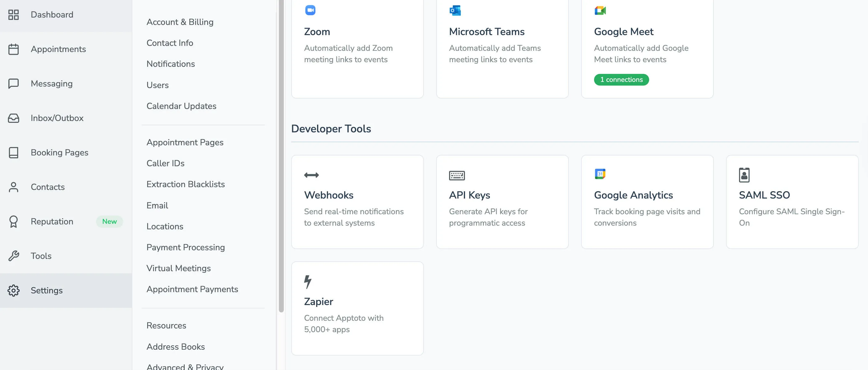Viewport: 868px width, 370px height.
Task: Open Extraction Blacklists settings
Action: tap(186, 184)
